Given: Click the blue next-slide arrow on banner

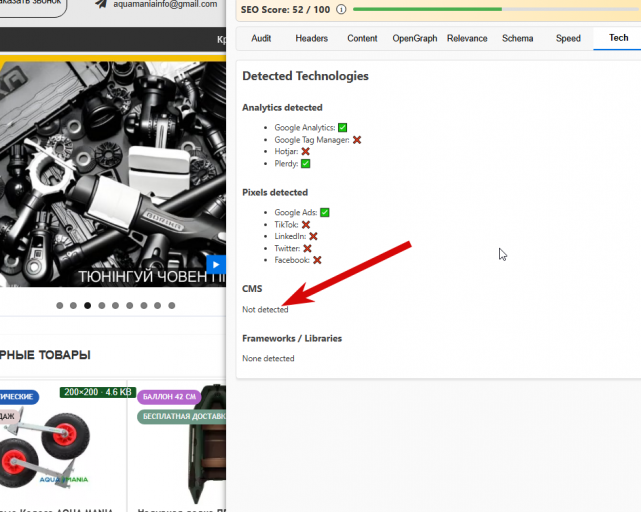Looking at the screenshot, I should tap(216, 265).
